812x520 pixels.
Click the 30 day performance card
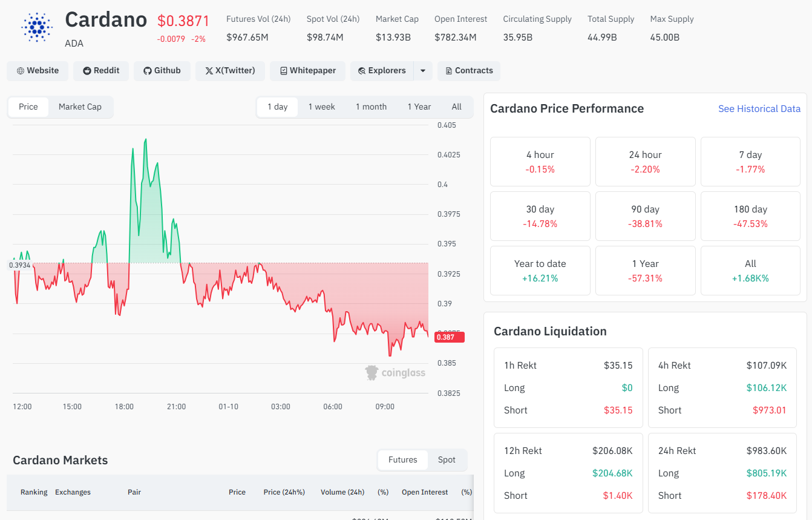click(540, 216)
